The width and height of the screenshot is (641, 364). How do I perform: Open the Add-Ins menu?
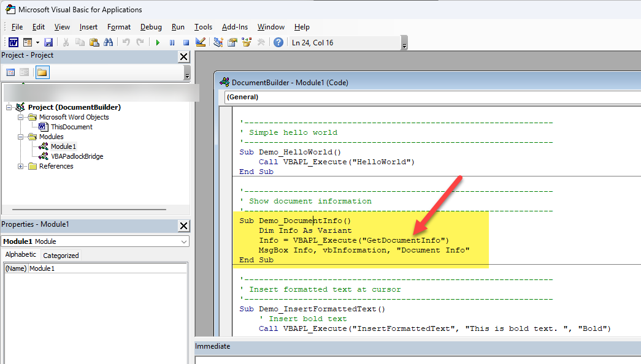(234, 27)
